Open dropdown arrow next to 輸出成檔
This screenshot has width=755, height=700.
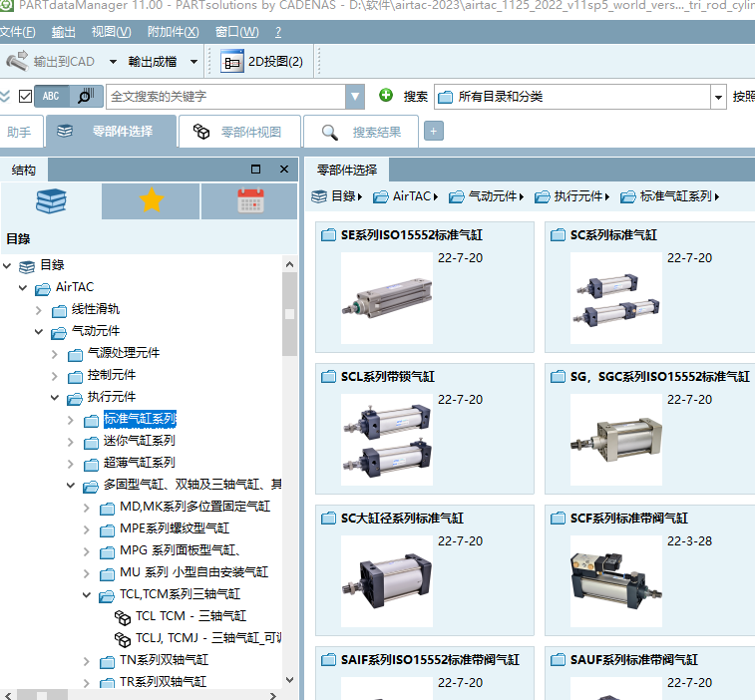click(x=193, y=62)
